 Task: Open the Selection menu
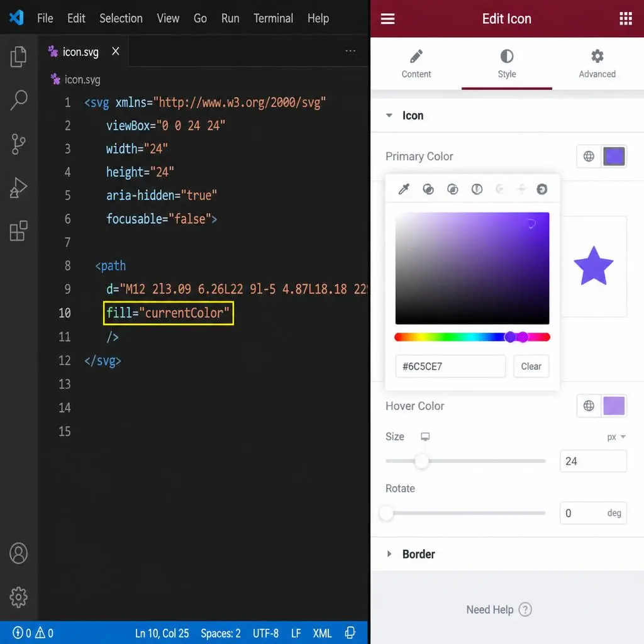[121, 18]
